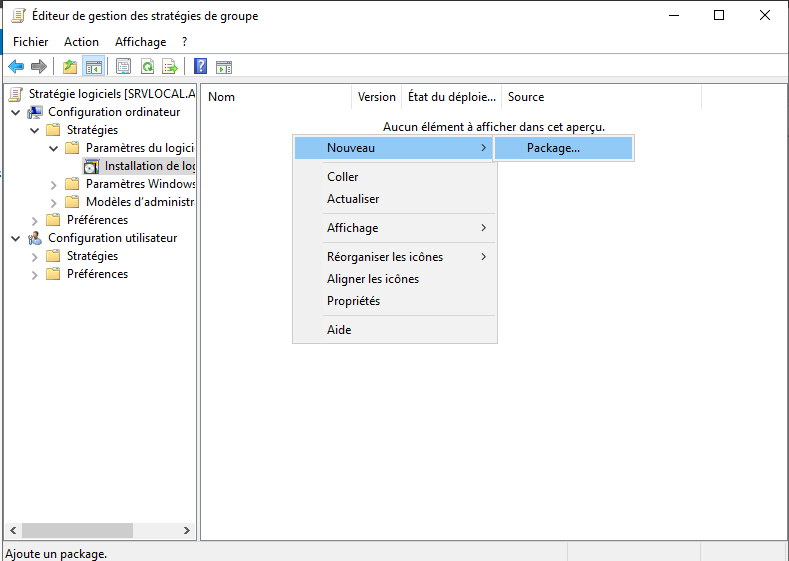Click the blue Back arrow in toolbar
789x561 pixels.
[x=16, y=67]
